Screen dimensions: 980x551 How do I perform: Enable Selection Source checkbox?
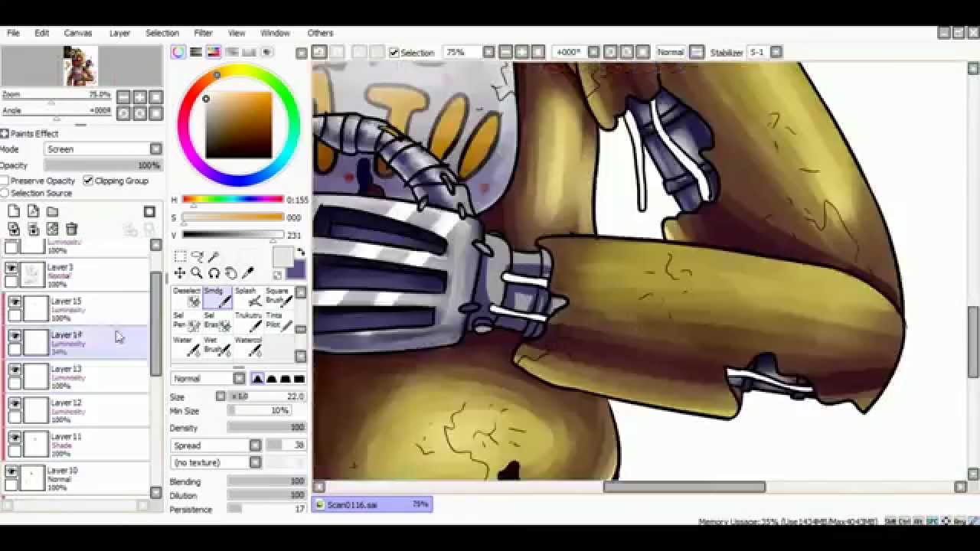pyautogui.click(x=5, y=194)
